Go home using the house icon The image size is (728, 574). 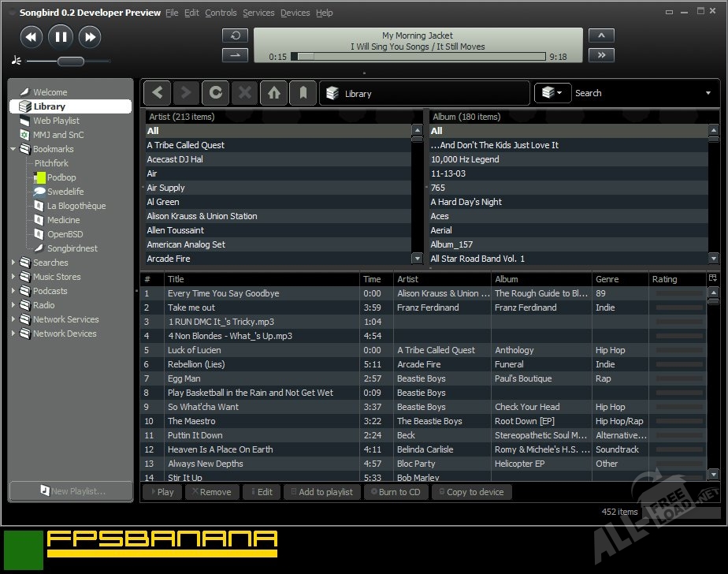point(273,93)
